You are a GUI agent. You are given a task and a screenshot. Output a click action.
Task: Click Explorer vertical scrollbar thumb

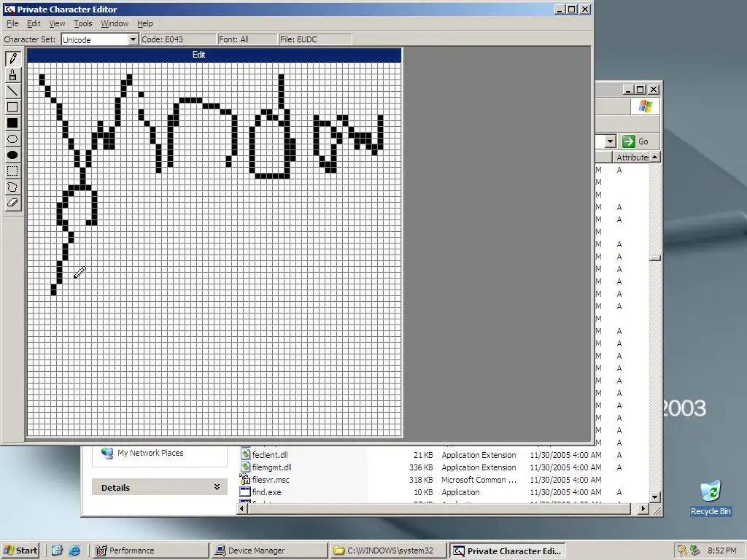(655, 258)
